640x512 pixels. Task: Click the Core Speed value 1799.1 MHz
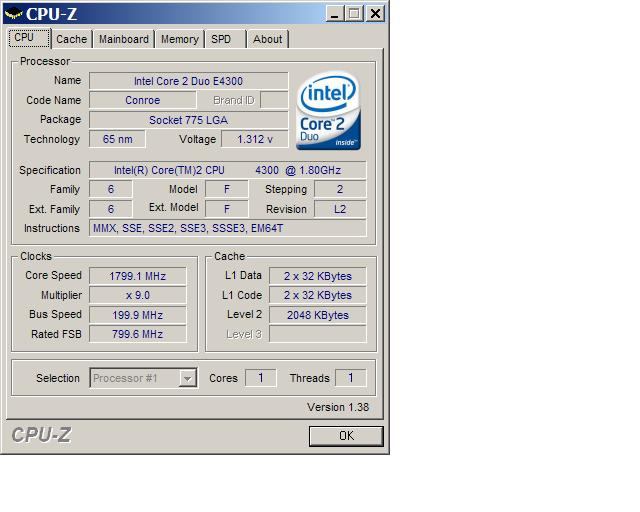click(138, 276)
